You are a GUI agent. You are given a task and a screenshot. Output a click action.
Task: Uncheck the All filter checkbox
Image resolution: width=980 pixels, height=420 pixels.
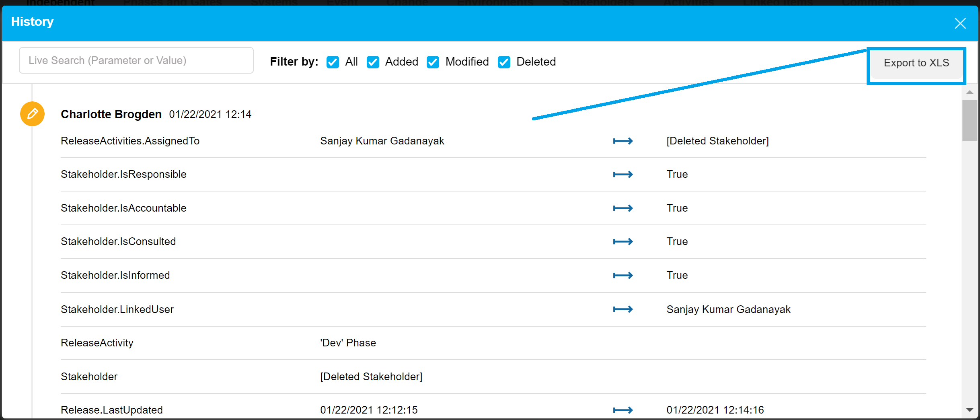tap(333, 62)
